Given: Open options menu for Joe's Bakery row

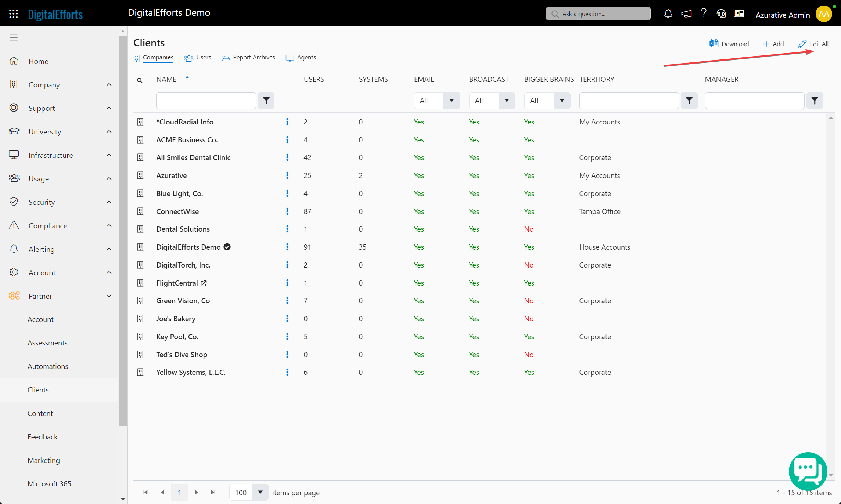Looking at the screenshot, I should (287, 319).
